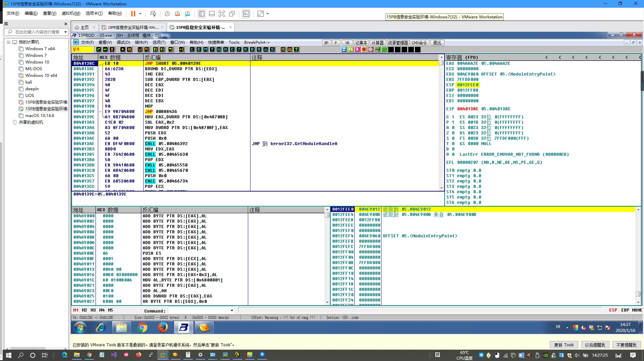Open the Command input dropdown arrow

(x=232, y=311)
